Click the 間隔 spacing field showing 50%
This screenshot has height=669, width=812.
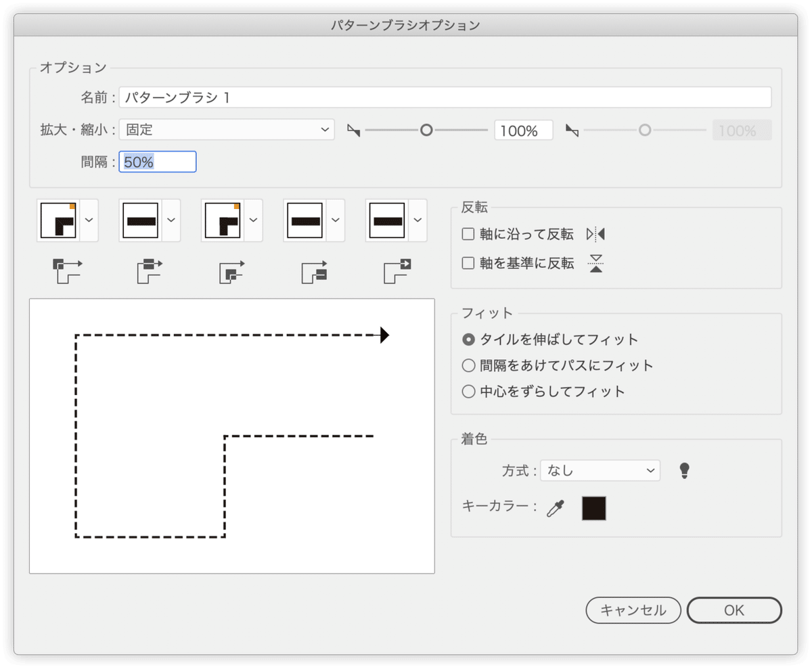158,162
